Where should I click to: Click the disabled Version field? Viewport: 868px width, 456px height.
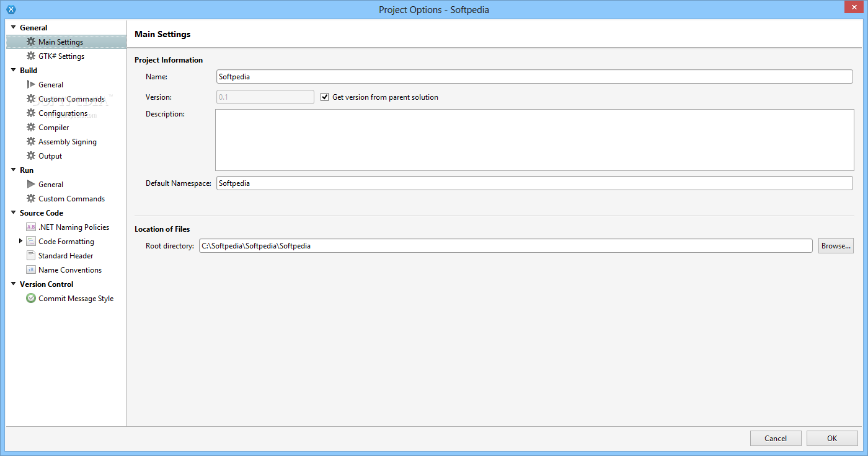pos(265,97)
